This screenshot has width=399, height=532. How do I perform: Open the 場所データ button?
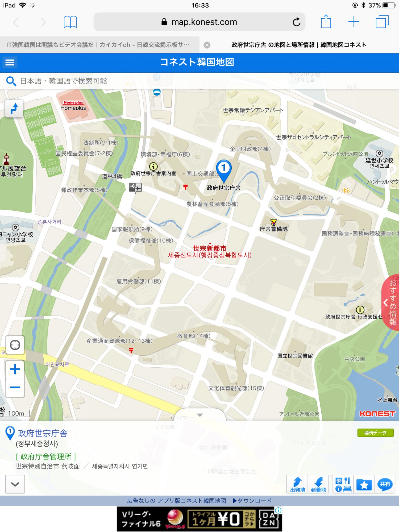[x=375, y=433]
